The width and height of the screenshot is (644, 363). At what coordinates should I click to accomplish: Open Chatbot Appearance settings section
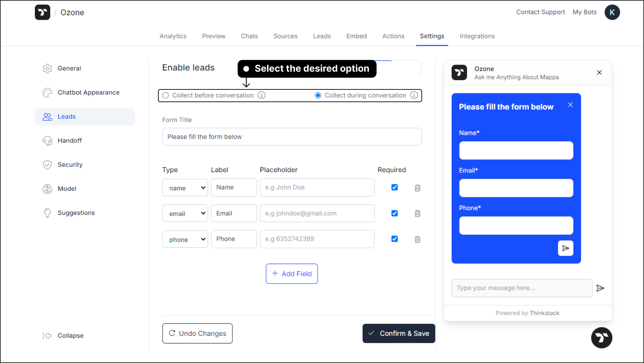click(88, 92)
